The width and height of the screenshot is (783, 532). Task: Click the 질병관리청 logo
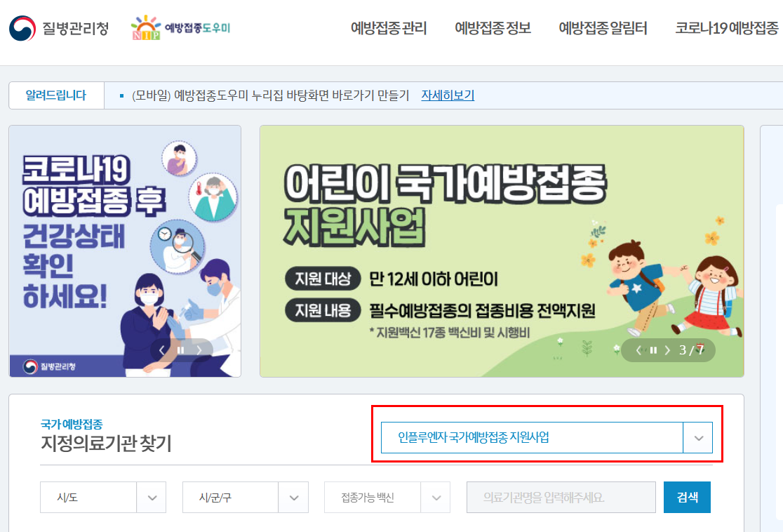tap(59, 28)
